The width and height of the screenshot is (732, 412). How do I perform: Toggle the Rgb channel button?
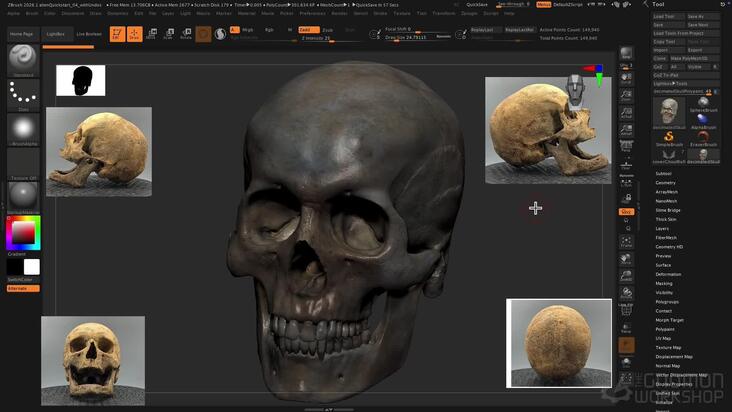coord(269,30)
